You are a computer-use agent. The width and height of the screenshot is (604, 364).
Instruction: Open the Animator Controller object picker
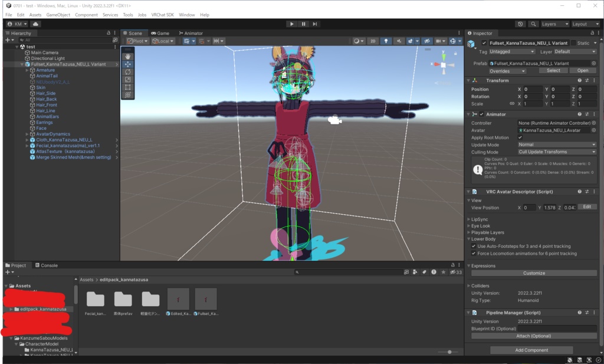click(593, 123)
